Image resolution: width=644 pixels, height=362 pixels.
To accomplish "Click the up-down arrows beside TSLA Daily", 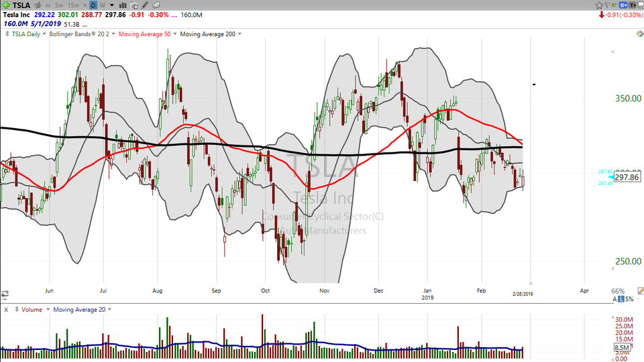I will point(7,34).
